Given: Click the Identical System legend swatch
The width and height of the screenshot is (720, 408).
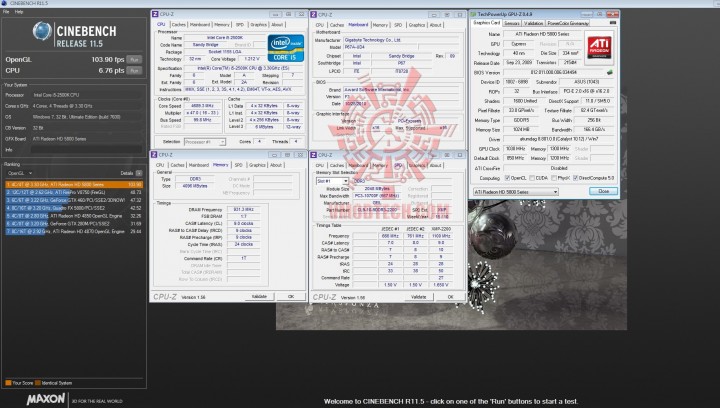Looking at the screenshot, I should coord(38,383).
